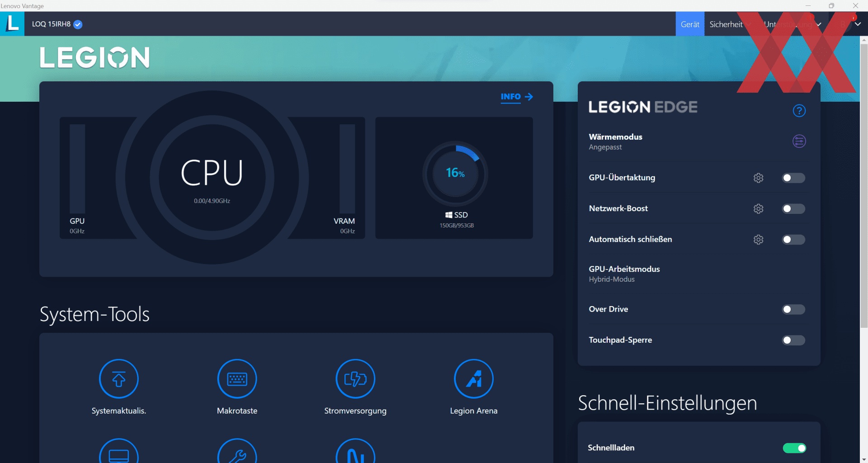Click the scrollbar down arrow
The image size is (868, 463).
[864, 459]
